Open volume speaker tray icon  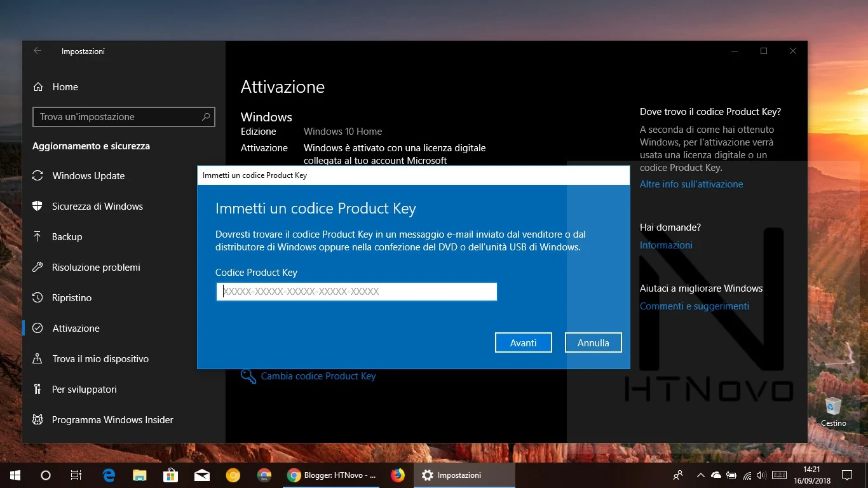coord(761,475)
